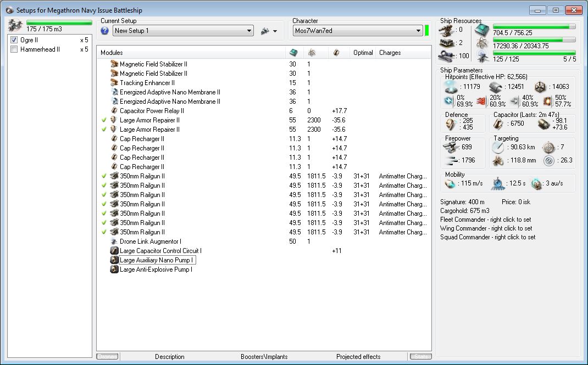
Task: Click the drone bay capacity bar 175 / 175 m3
Action: point(59,23)
